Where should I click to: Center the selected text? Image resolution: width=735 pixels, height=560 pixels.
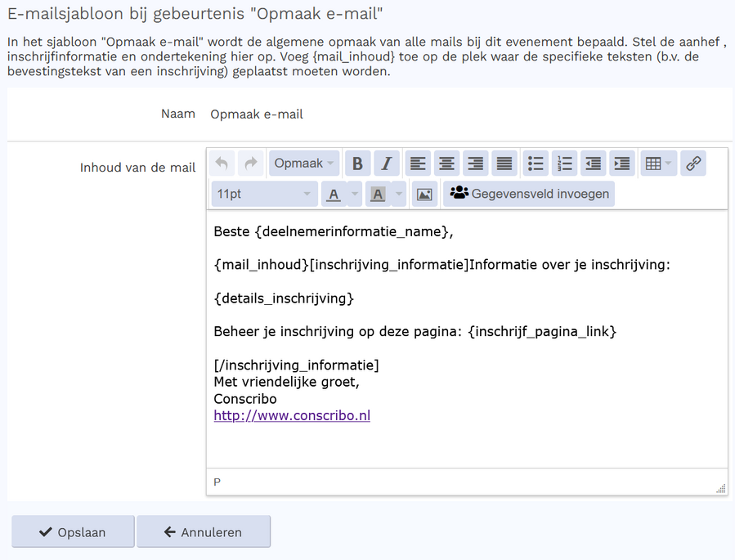point(446,163)
